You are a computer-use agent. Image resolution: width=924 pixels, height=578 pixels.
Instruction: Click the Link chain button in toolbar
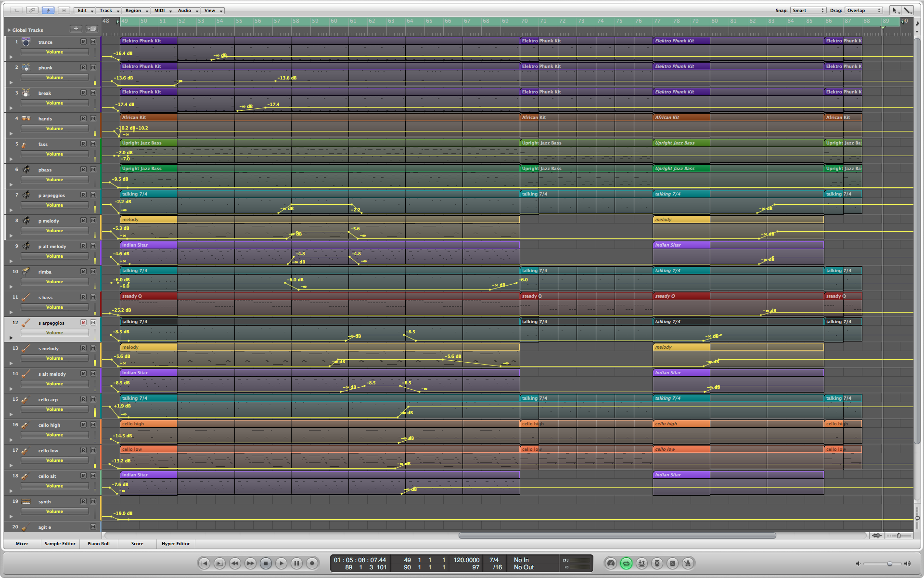pos(32,10)
